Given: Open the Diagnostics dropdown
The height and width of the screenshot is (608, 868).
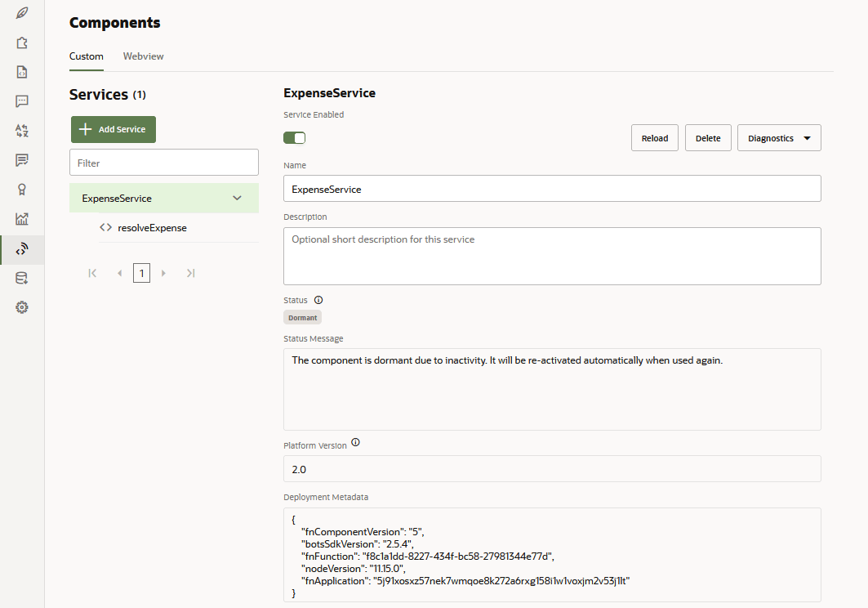Looking at the screenshot, I should coord(778,137).
